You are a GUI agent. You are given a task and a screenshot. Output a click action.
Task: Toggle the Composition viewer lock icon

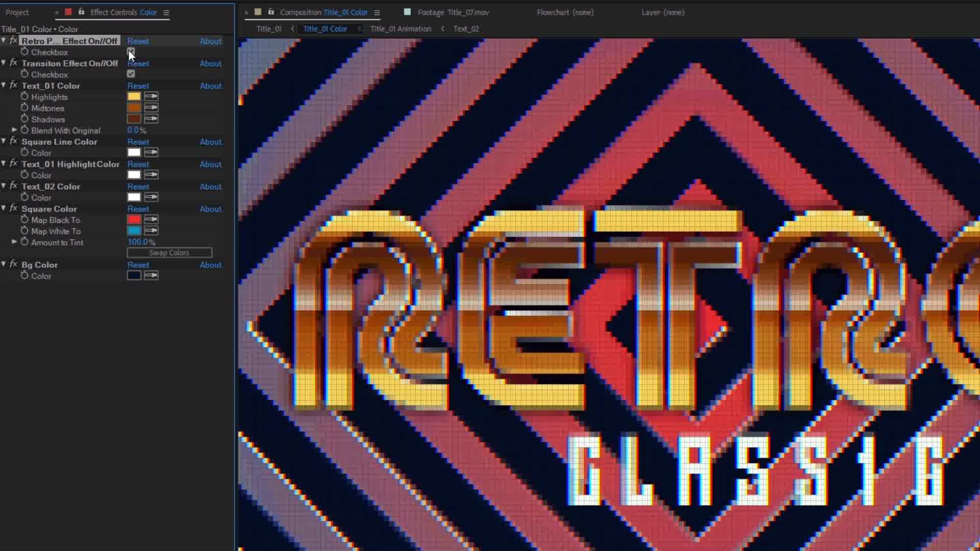[271, 12]
